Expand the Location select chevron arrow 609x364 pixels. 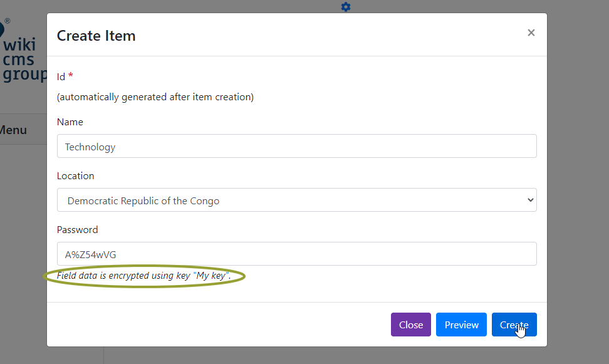point(530,200)
